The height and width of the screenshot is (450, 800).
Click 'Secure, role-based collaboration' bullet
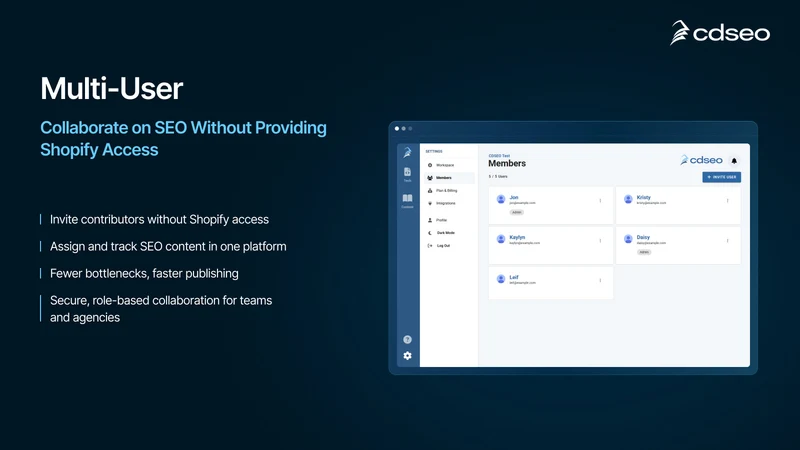pyautogui.click(x=161, y=309)
